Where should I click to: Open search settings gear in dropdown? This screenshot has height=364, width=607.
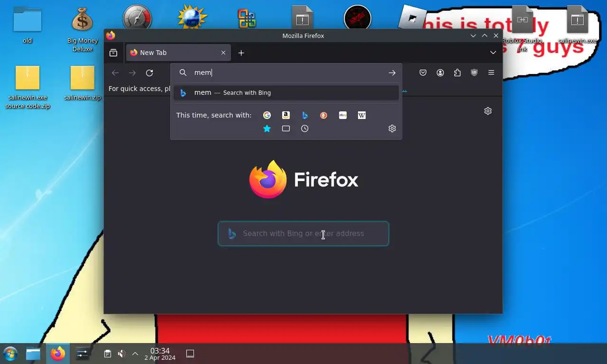click(x=392, y=128)
